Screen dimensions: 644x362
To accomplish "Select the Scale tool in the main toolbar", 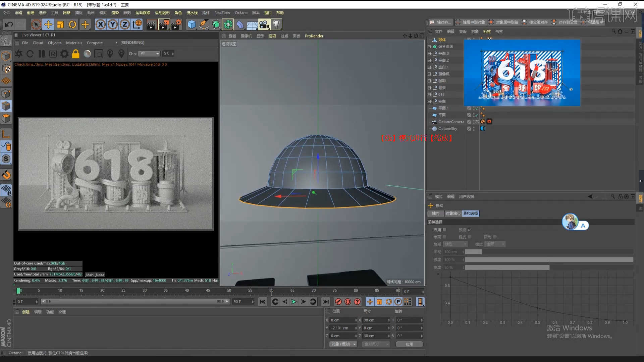I will 60,24.
